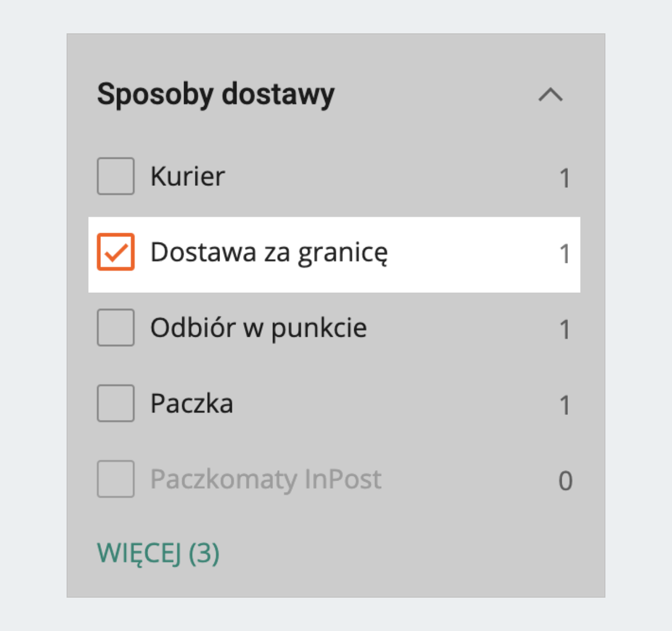Enable the Kurier checkbox
This screenshot has height=631, width=672.
(x=116, y=176)
